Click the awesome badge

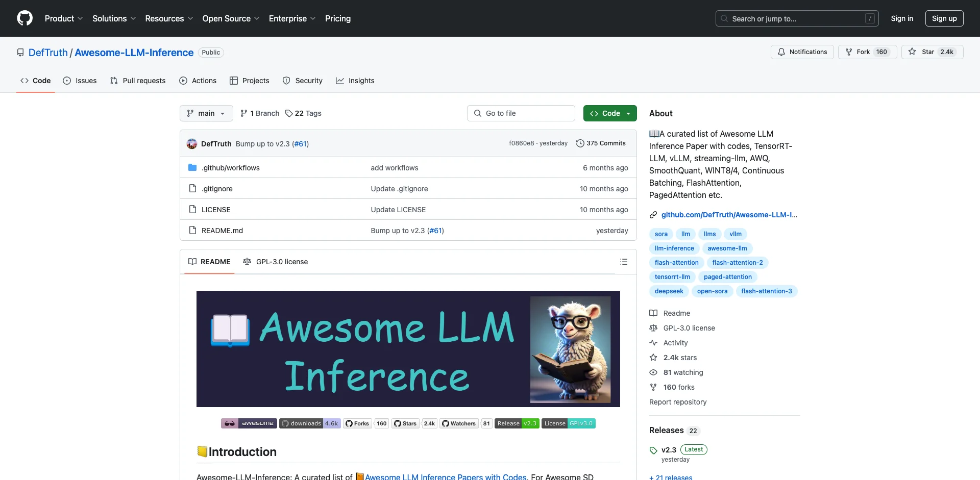click(249, 423)
